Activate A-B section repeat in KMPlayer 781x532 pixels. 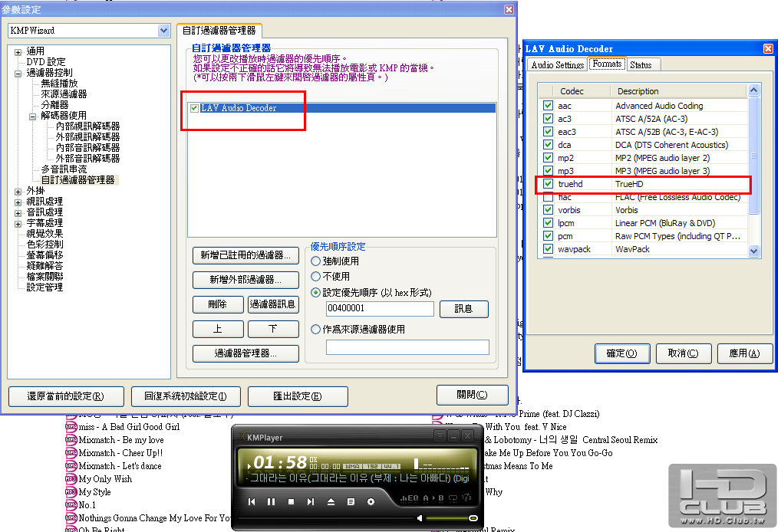(x=433, y=498)
